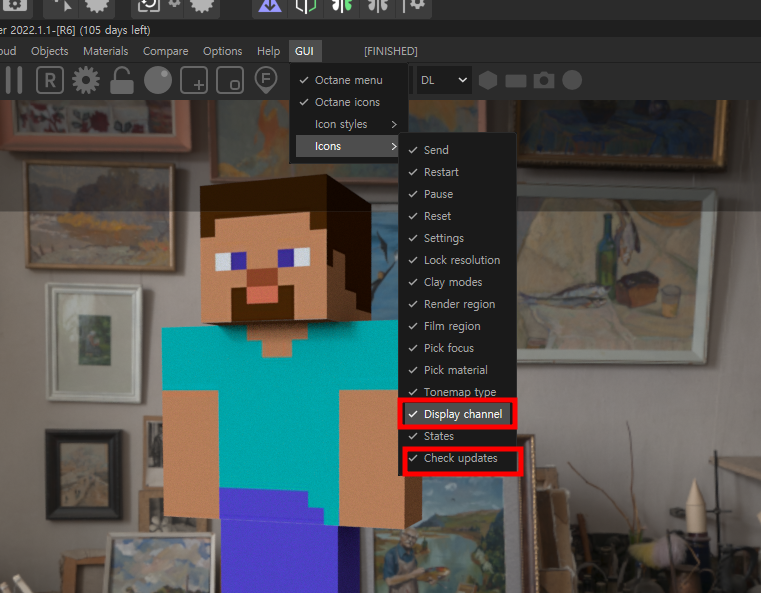This screenshot has width=761, height=593.
Task: Uncheck Check updates icon entry
Action: pos(457,458)
